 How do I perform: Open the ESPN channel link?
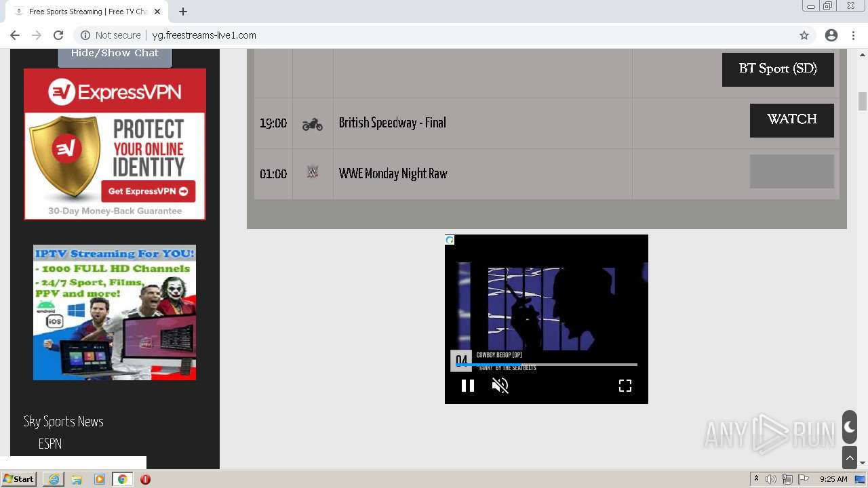[50, 444]
